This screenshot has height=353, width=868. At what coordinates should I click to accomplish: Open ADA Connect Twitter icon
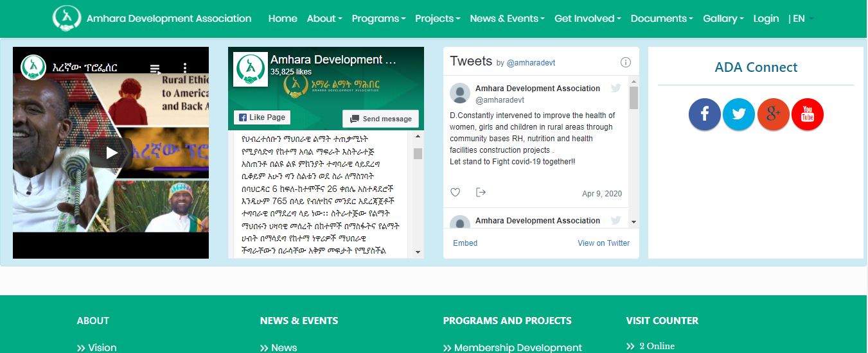(739, 114)
